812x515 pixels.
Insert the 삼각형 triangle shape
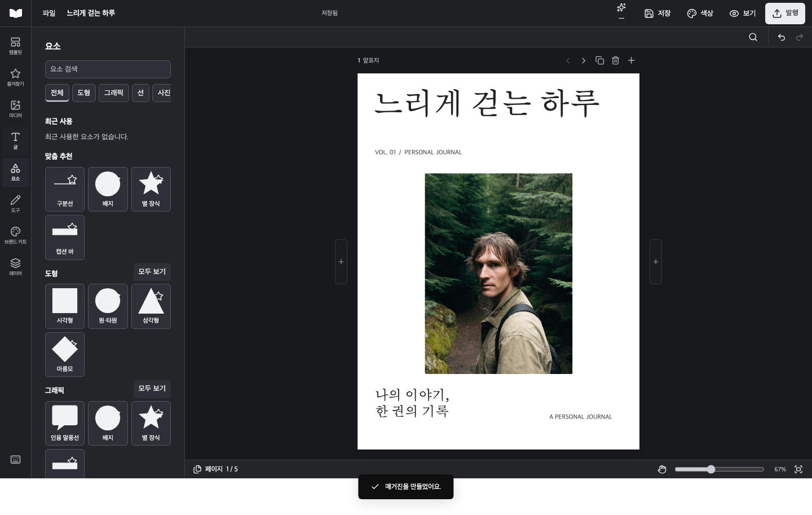coord(151,306)
